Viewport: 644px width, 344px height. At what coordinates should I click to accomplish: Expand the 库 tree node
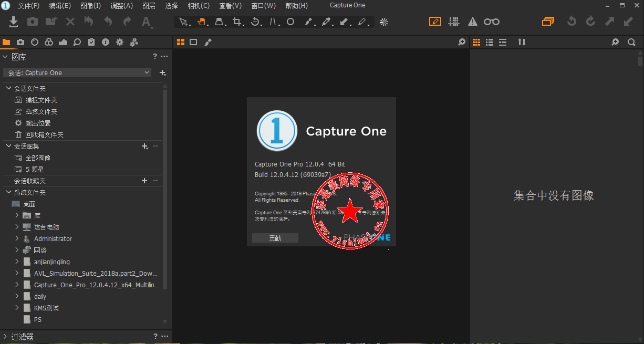pos(17,215)
